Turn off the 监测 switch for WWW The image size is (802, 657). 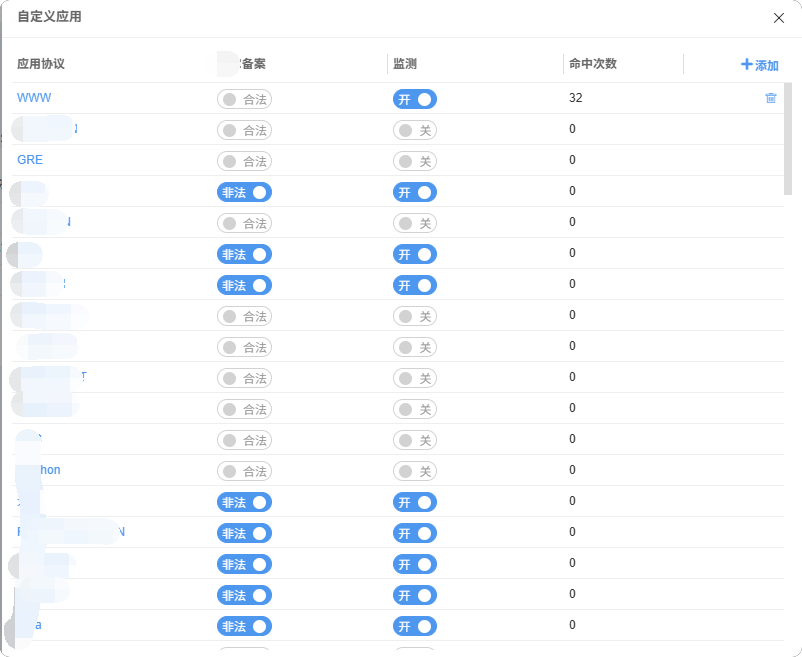pyautogui.click(x=415, y=99)
